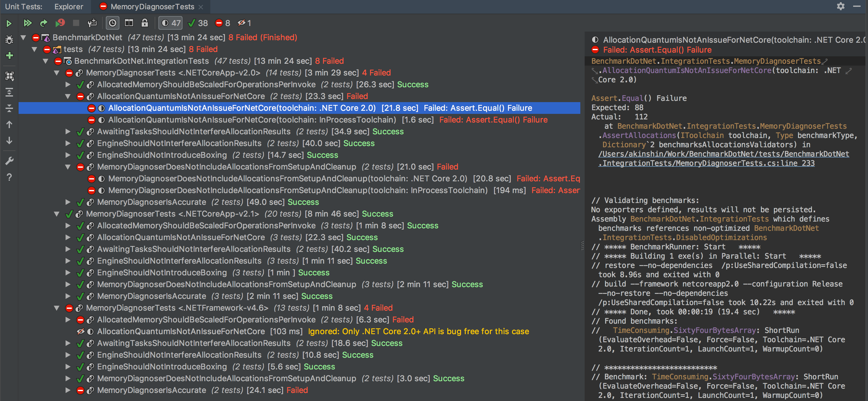Expand AwaitingTasksShouldNotInterfereAllocationResults with 34.9 sec
868x401 pixels.
68,132
